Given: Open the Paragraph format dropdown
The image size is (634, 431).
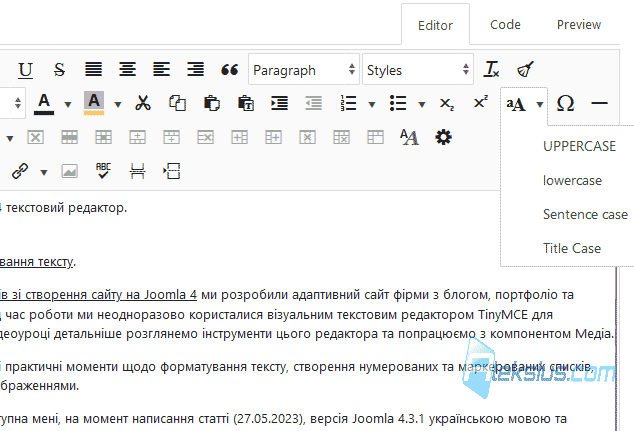Looking at the screenshot, I should click(304, 70).
